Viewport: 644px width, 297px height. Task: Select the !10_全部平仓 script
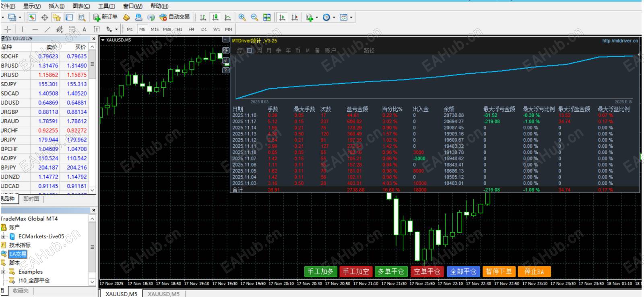34,280
